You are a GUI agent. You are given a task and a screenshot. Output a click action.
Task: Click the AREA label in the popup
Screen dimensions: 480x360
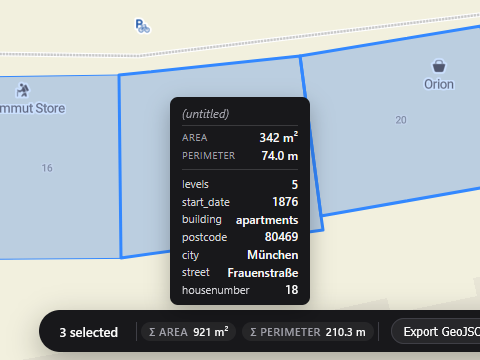coord(195,138)
